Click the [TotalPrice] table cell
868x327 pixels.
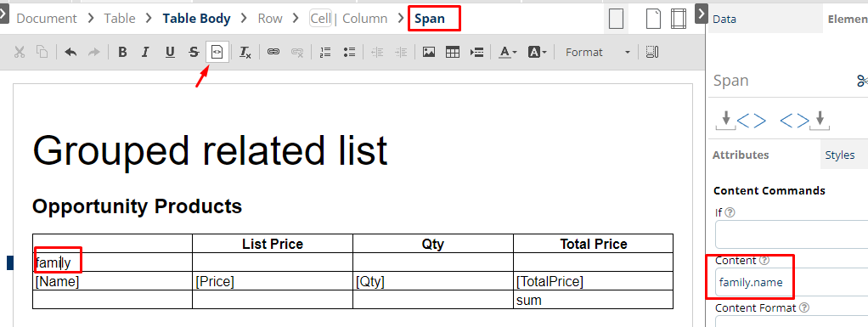click(594, 282)
